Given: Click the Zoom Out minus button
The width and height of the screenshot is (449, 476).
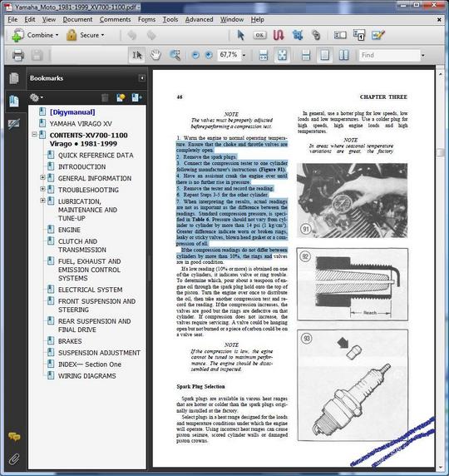Looking at the screenshot, I should point(195,55).
